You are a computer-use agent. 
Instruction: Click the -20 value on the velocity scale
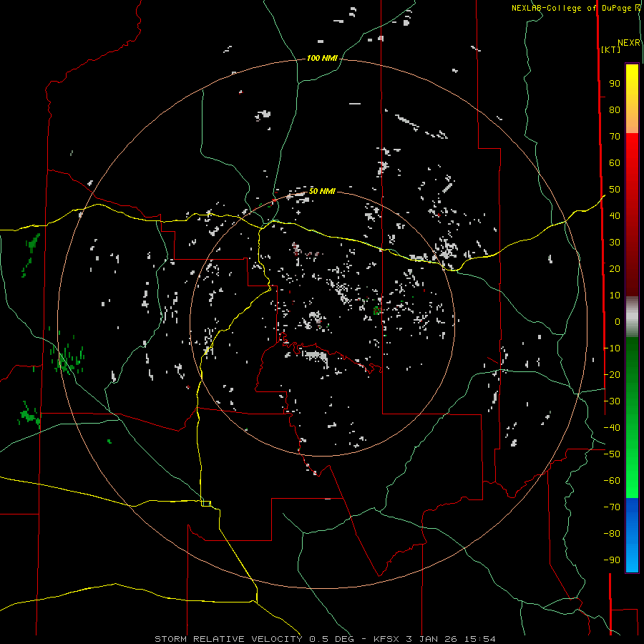(x=612, y=374)
